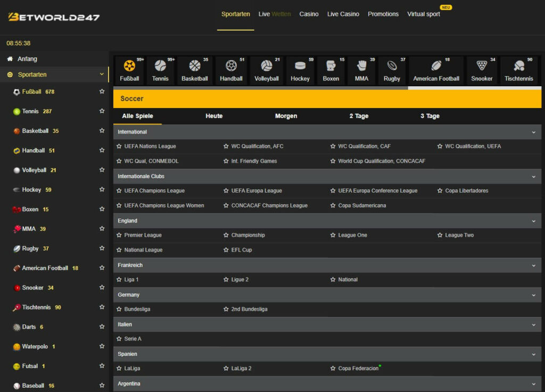Click the Tischtennis paddle icon in the sidebar
Viewport: 545px width, 392px height.
(16, 307)
